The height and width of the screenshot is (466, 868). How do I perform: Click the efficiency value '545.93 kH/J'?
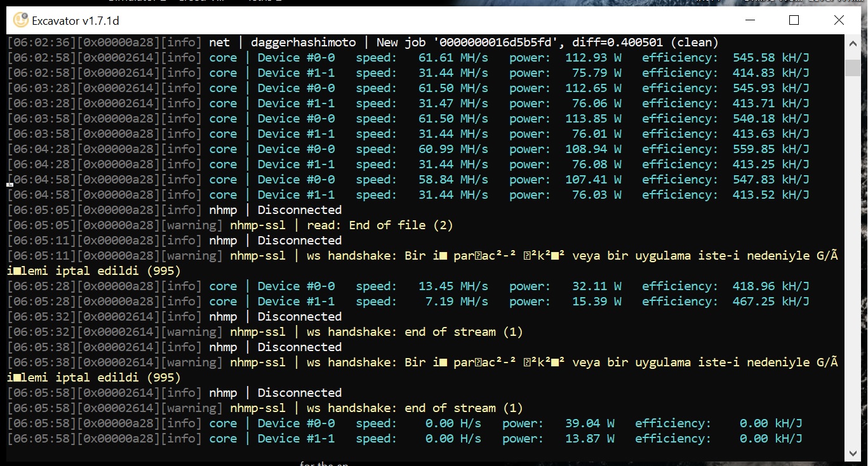point(771,88)
